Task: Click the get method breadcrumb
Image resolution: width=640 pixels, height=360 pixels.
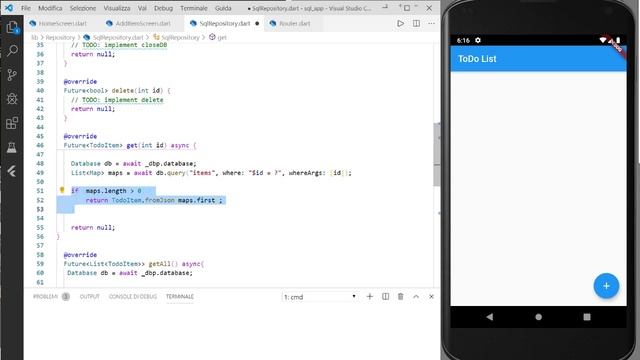Action: (222, 38)
